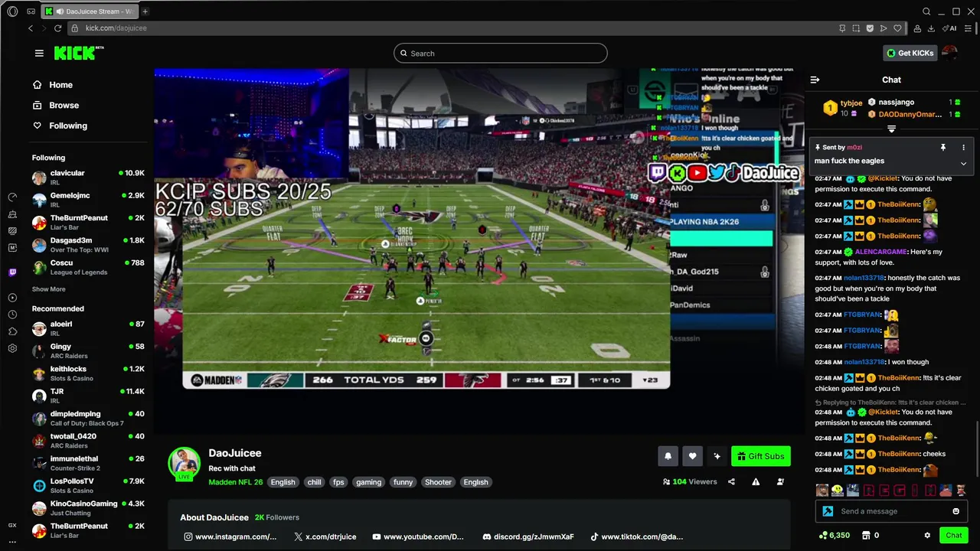980x551 pixels.
Task: Go back in browser history
Action: pos(31,28)
